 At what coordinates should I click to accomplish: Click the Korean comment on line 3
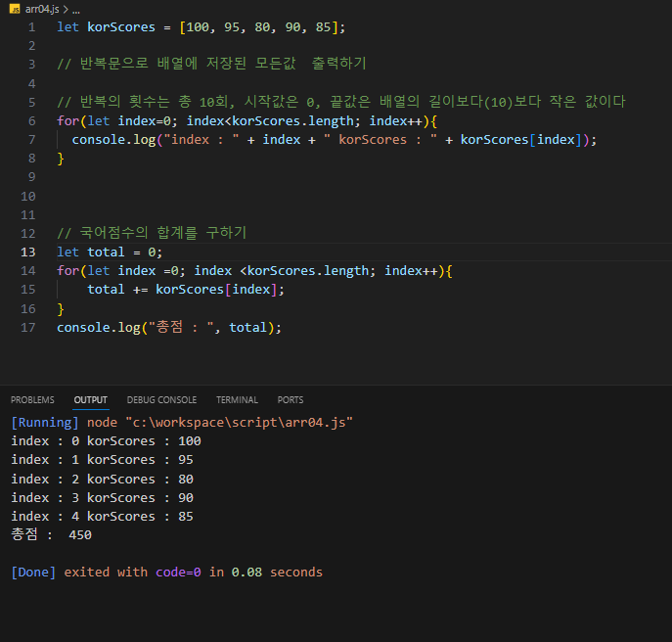point(211,64)
